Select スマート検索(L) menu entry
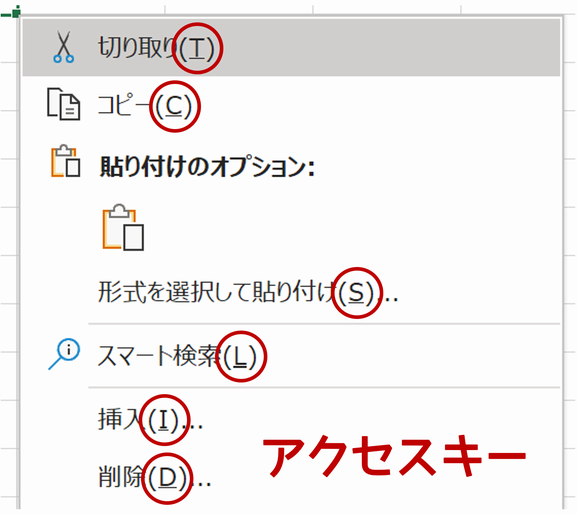 pyautogui.click(x=291, y=356)
